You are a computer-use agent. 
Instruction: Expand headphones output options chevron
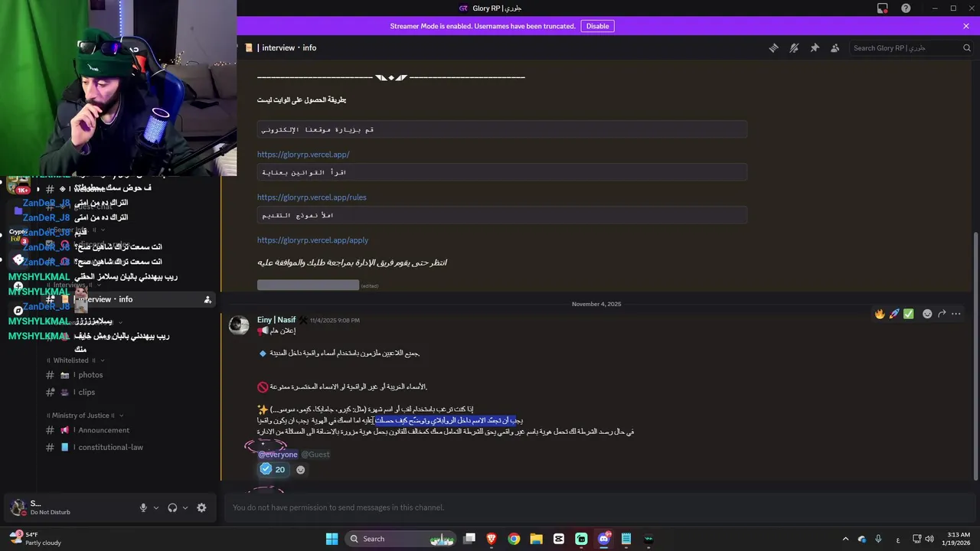(x=185, y=507)
